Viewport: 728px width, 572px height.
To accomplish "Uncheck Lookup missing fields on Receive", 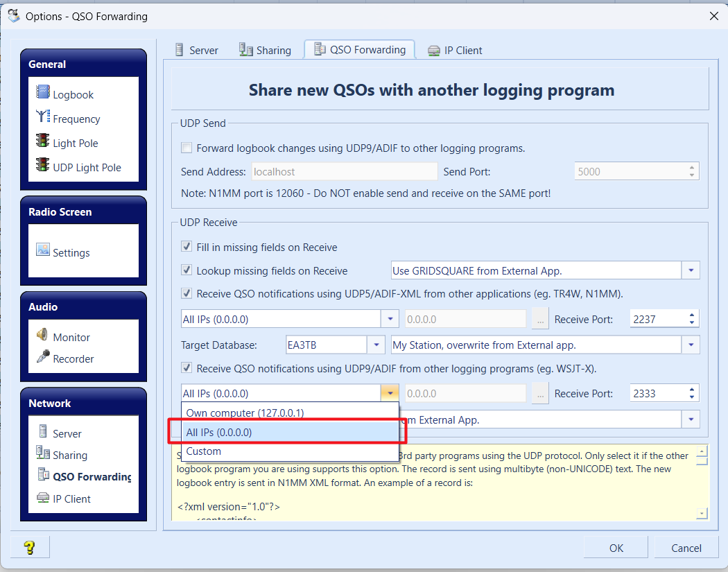I will (187, 270).
